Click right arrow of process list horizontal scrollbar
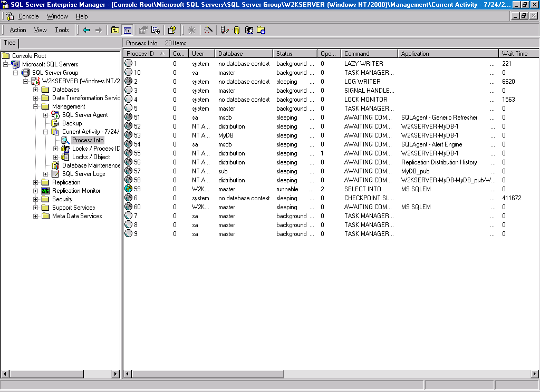This screenshot has height=392, width=540. click(535, 374)
